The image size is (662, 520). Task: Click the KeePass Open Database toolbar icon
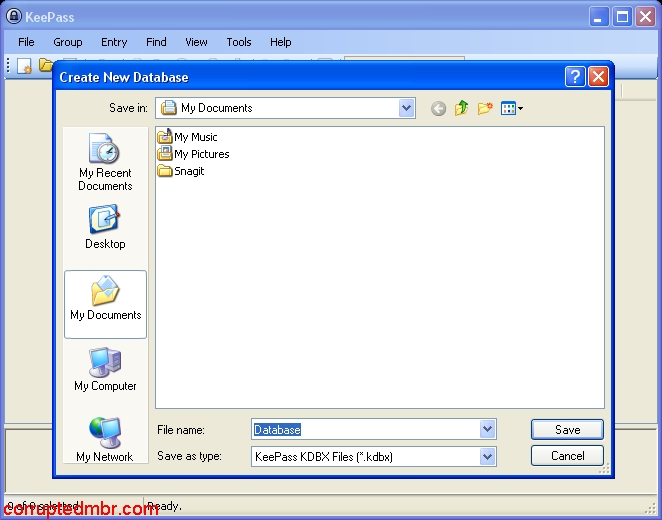click(46, 65)
